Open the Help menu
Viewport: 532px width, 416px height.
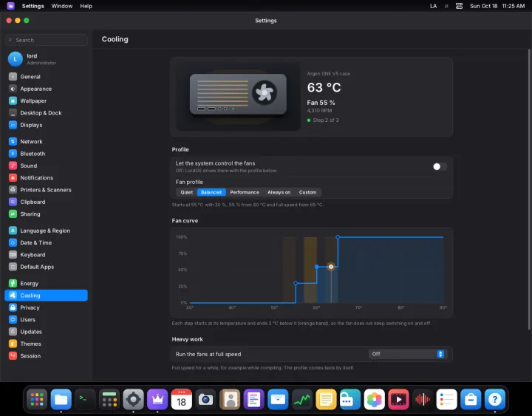86,6
